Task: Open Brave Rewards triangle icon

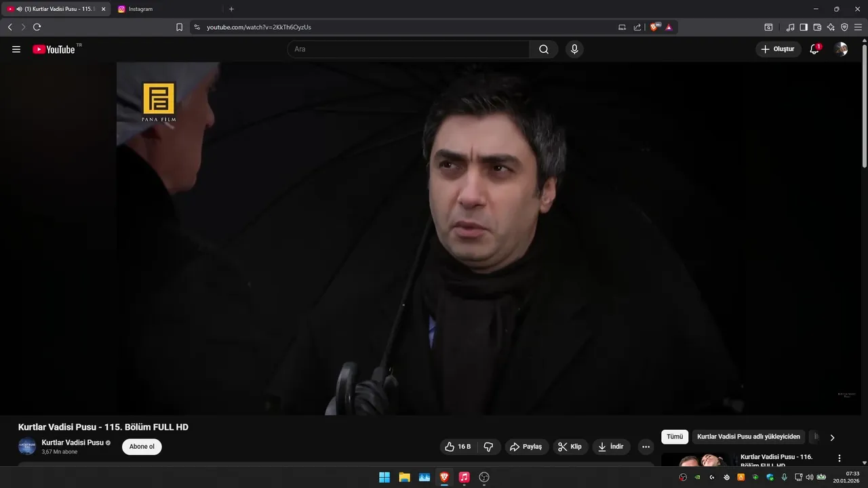Action: [669, 27]
